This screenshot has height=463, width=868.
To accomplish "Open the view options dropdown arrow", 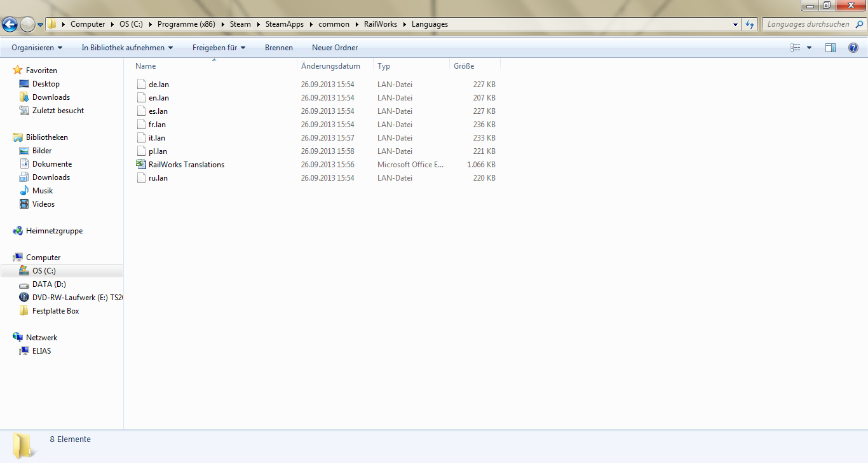I will click(809, 48).
